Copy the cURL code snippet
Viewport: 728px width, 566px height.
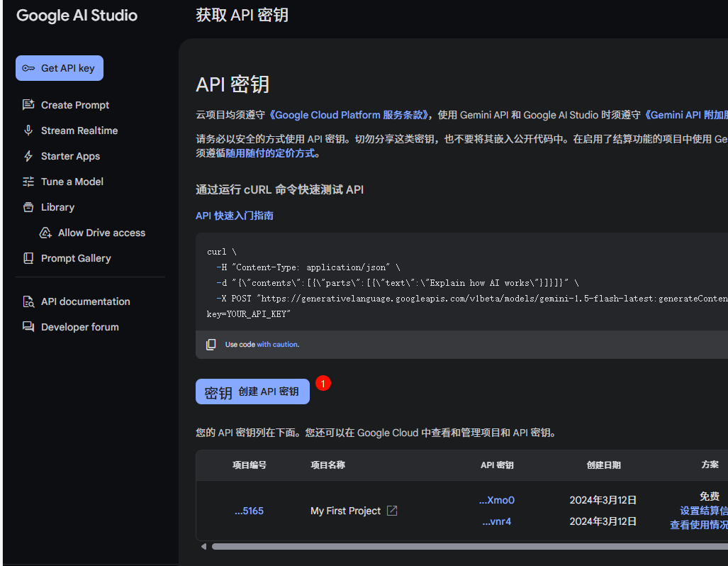click(x=211, y=344)
